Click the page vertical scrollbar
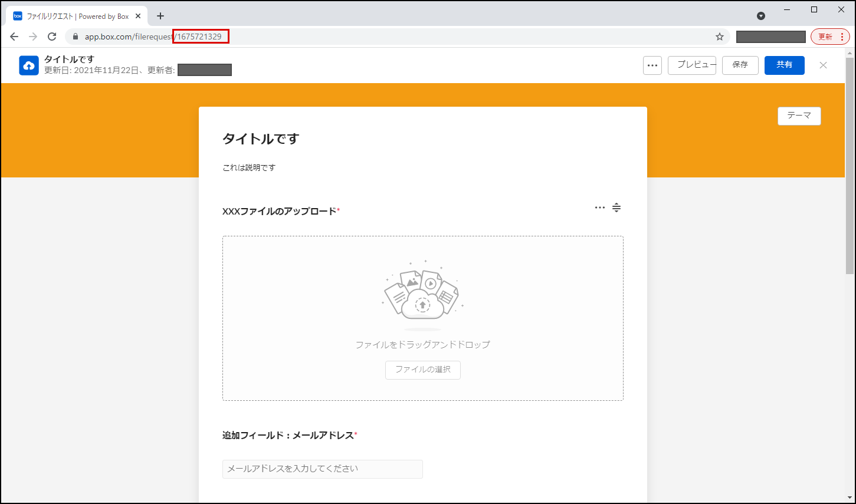 pos(850,165)
